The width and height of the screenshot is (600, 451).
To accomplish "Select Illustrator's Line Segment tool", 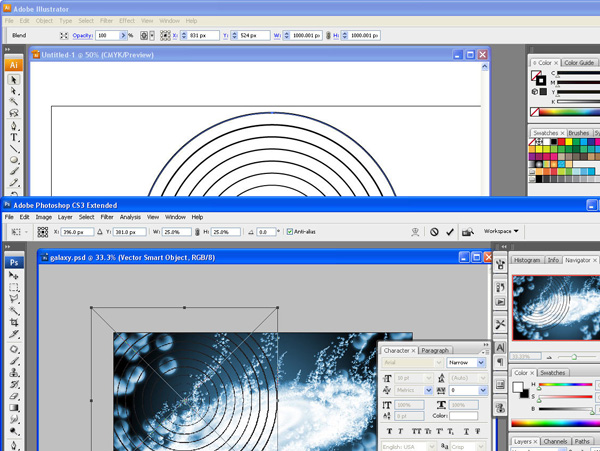I will (x=14, y=148).
